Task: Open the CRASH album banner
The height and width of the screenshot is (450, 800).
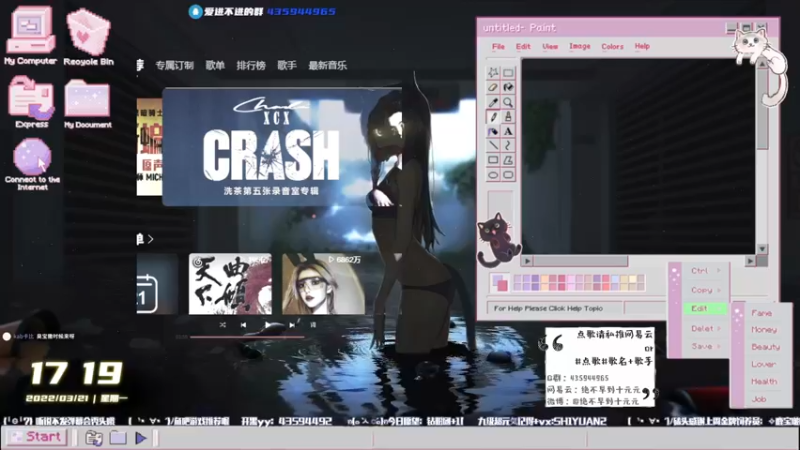Action: 282,147
